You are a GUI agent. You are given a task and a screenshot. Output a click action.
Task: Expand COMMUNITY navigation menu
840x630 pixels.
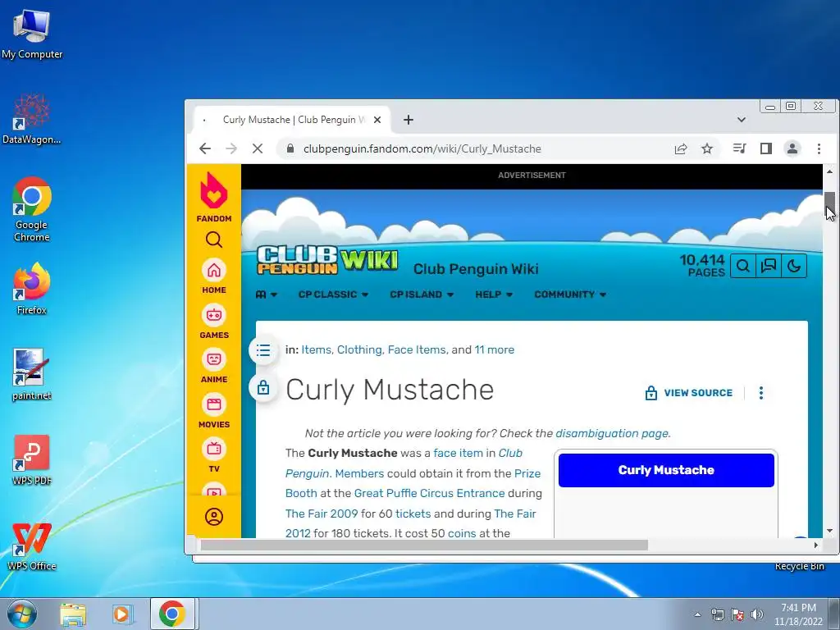pyautogui.click(x=570, y=294)
